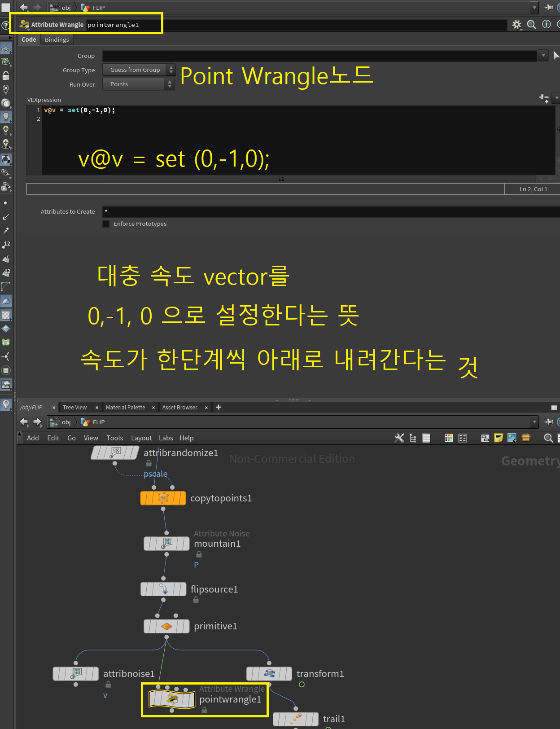The image size is (560, 729).
Task: Enable the Enforce Prototypes checkbox
Action: click(106, 224)
